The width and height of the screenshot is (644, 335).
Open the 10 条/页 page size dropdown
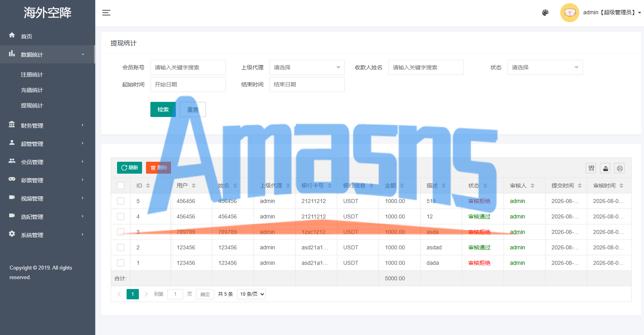pyautogui.click(x=251, y=294)
